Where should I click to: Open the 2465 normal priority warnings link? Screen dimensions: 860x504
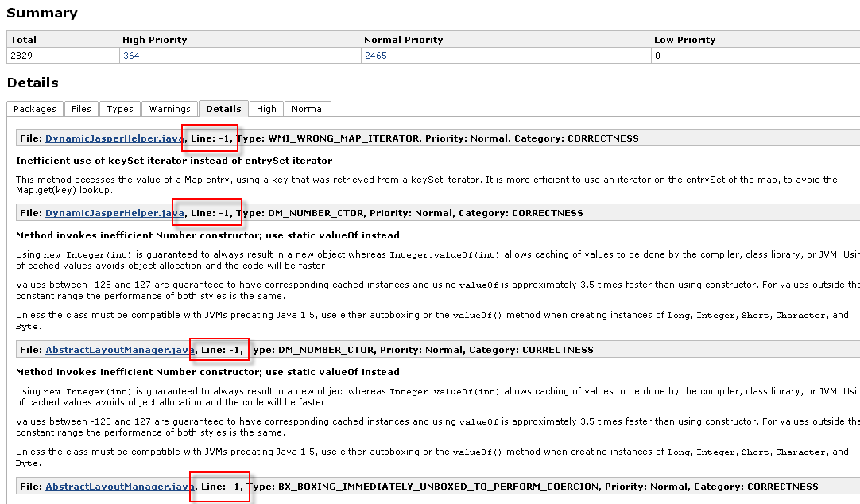[375, 56]
